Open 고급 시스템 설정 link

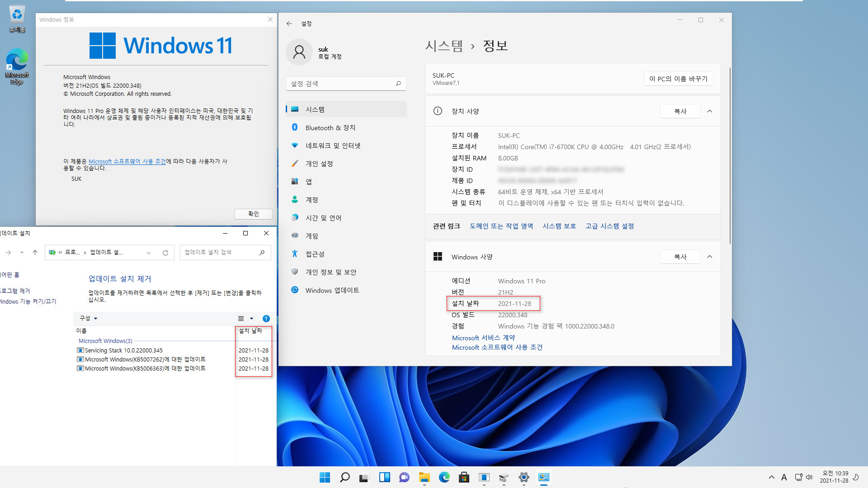tap(609, 226)
